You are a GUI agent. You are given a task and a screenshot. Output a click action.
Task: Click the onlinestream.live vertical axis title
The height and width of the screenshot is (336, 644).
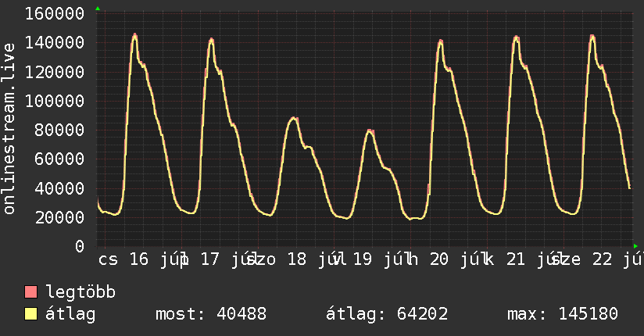(x=9, y=129)
